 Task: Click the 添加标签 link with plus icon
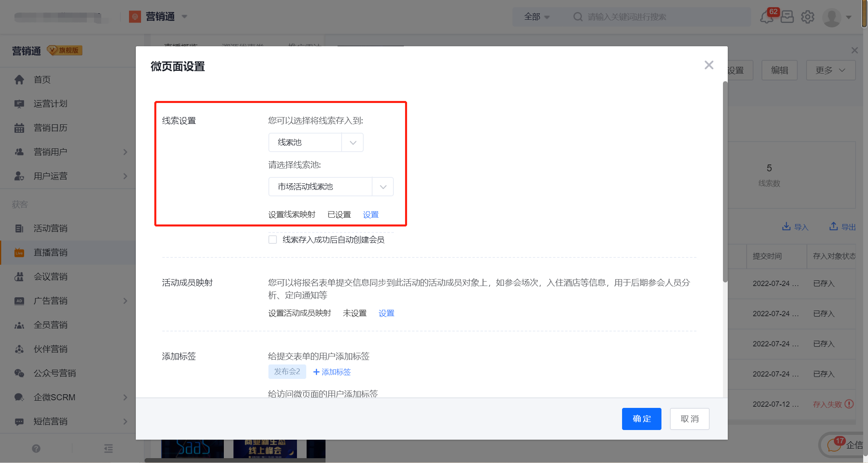click(332, 372)
